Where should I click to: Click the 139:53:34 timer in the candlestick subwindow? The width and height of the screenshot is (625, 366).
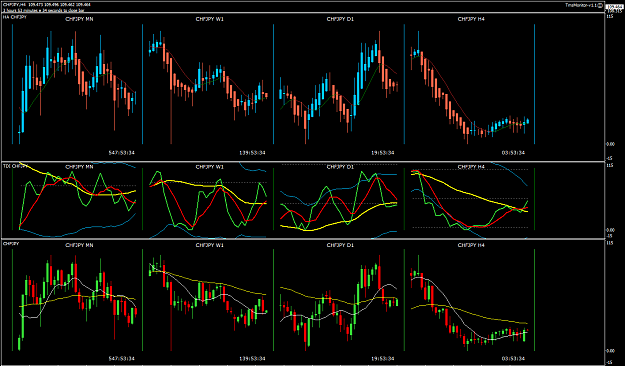252,358
